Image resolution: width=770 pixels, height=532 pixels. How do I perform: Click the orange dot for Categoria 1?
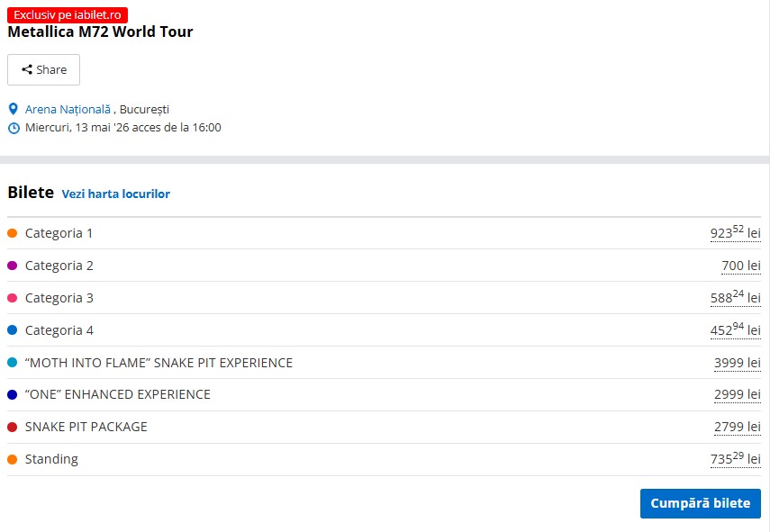13,233
